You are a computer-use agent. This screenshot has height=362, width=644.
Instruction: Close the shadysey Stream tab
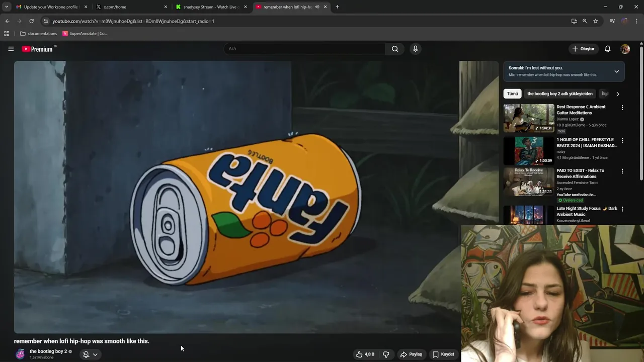pyautogui.click(x=245, y=7)
